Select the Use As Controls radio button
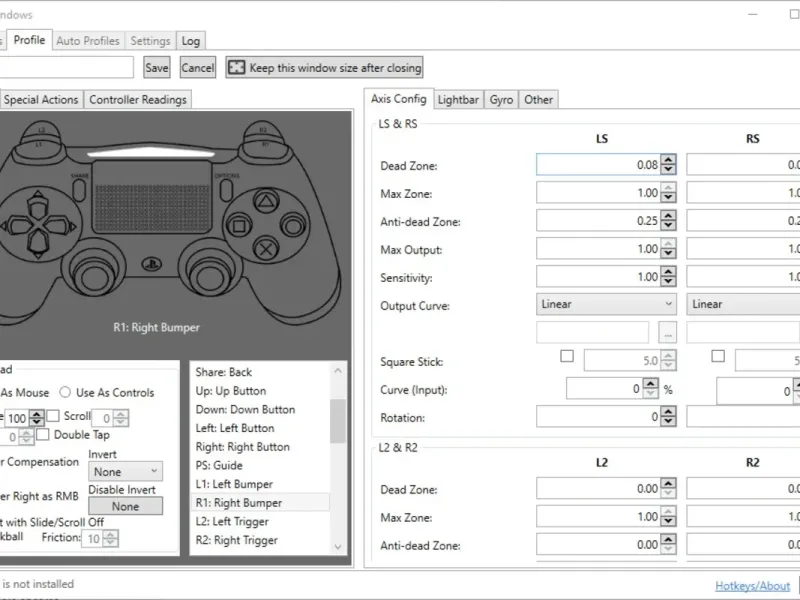This screenshot has height=600, width=800. tap(65, 392)
